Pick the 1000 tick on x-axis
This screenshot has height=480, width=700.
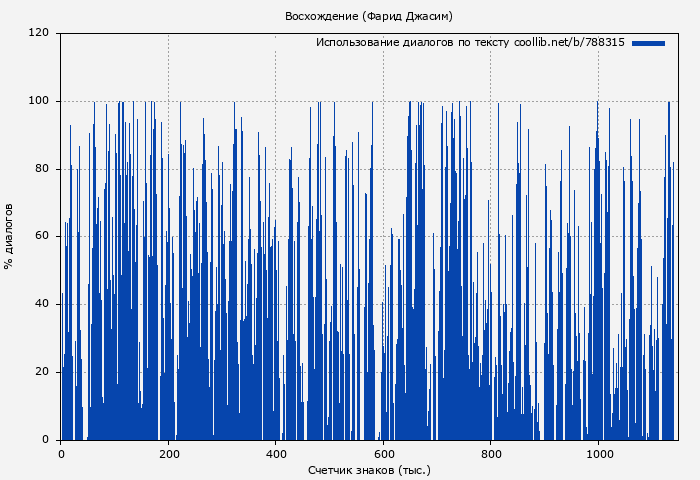click(598, 453)
